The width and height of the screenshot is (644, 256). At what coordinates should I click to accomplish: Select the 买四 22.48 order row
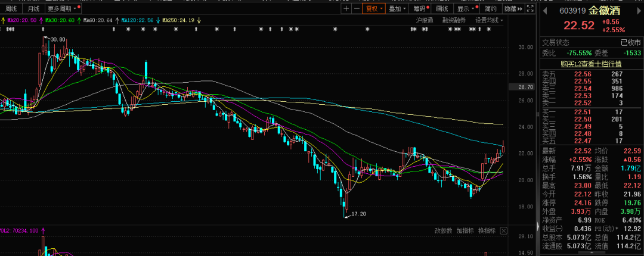click(x=591, y=133)
